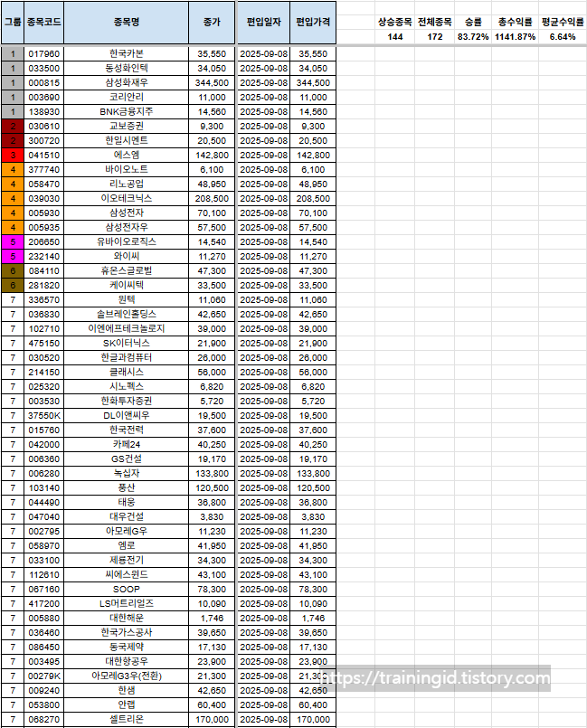Screen dimensions: 587x728
Task: Click the value 172 under 전체종목
Action: (435, 37)
